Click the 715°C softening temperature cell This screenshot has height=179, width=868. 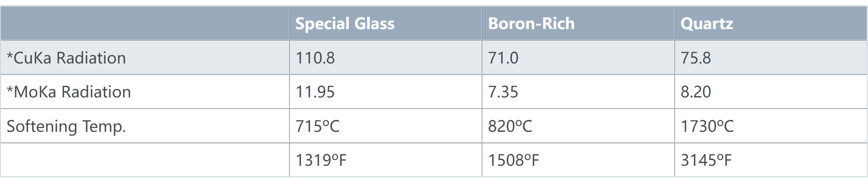point(386,126)
